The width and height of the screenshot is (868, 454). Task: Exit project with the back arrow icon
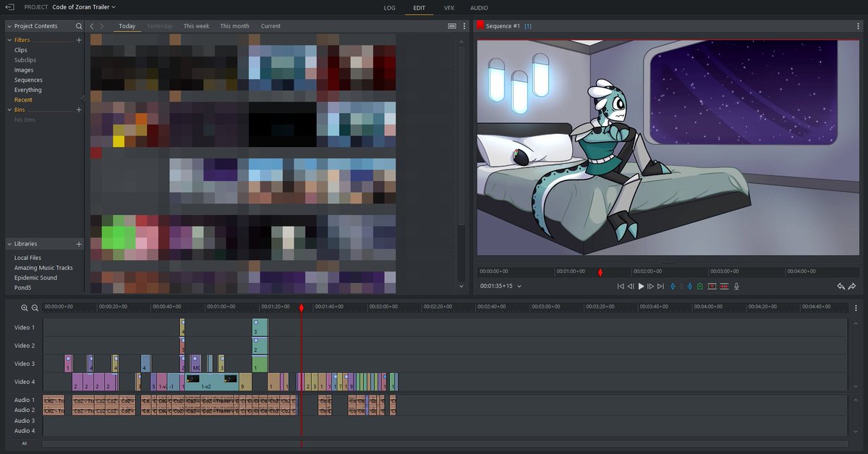click(10, 7)
